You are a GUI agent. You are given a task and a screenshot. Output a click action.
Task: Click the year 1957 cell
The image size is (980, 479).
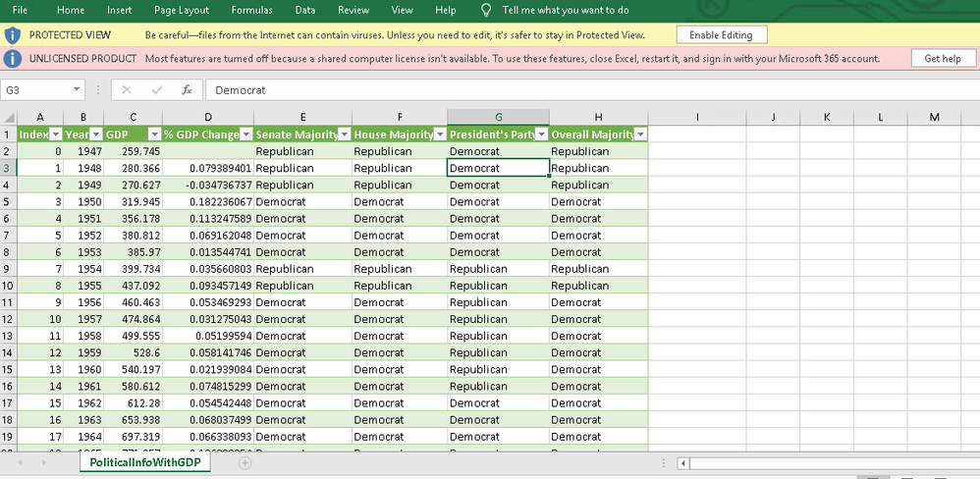(83, 319)
